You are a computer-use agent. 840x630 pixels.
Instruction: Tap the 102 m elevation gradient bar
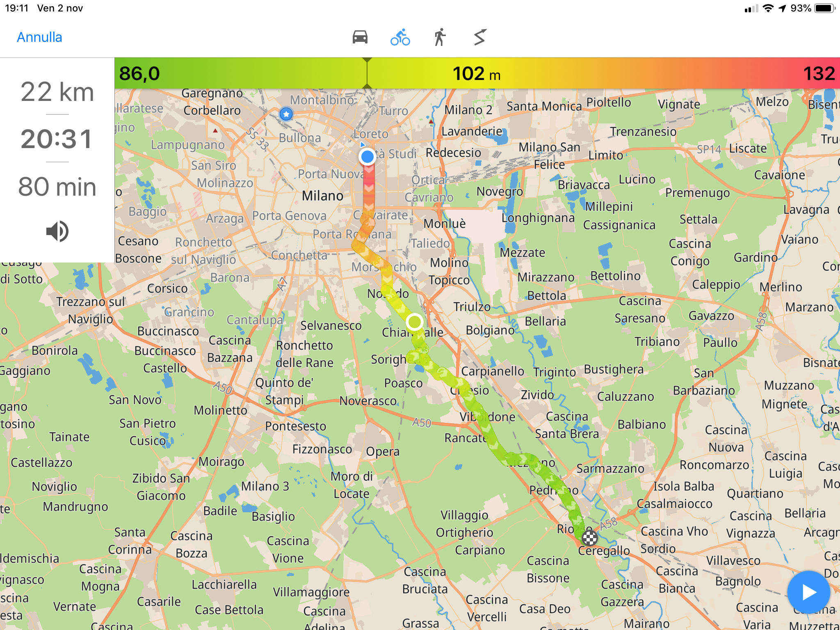(476, 74)
